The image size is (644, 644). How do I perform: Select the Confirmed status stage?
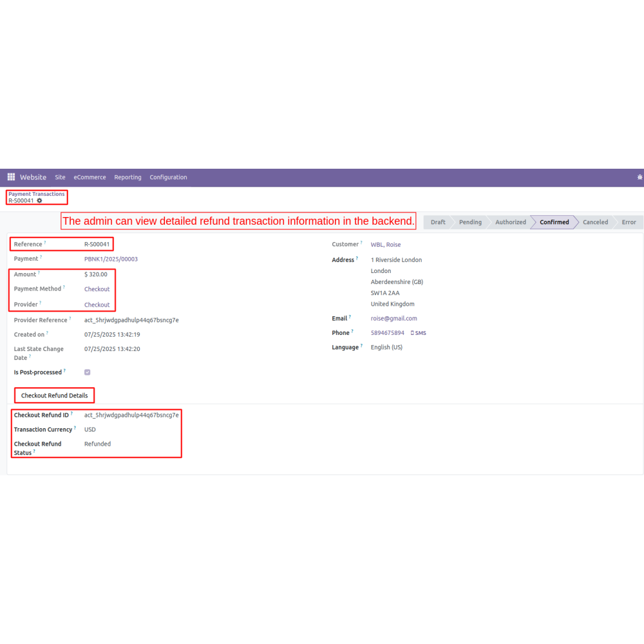(554, 222)
